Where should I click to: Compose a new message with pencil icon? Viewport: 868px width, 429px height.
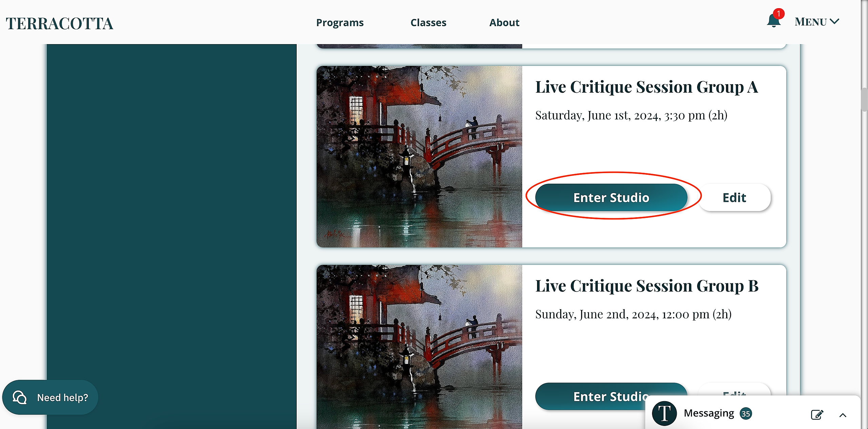817,414
